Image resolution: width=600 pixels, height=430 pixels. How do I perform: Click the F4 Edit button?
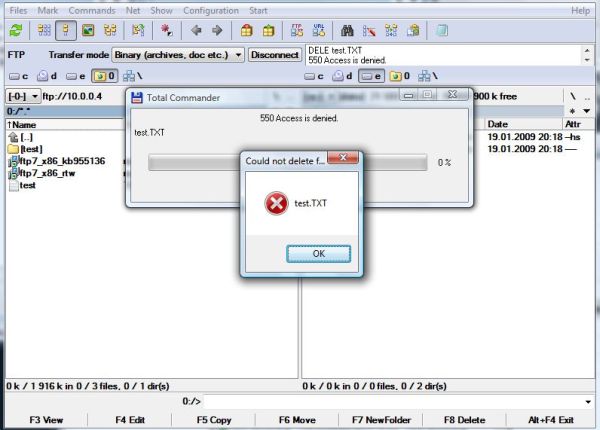[x=130, y=420]
